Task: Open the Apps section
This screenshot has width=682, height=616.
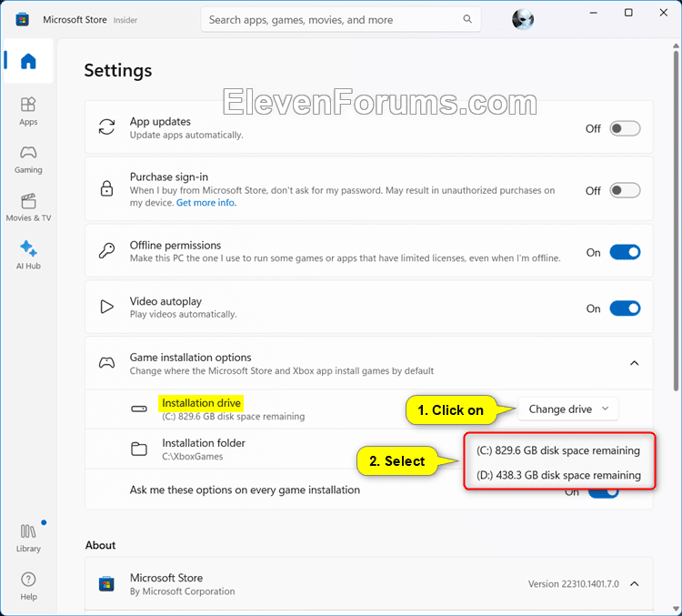Action: [x=28, y=111]
